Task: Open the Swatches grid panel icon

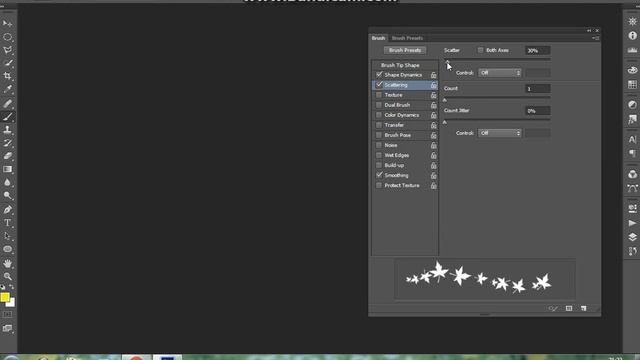Action: (632, 84)
